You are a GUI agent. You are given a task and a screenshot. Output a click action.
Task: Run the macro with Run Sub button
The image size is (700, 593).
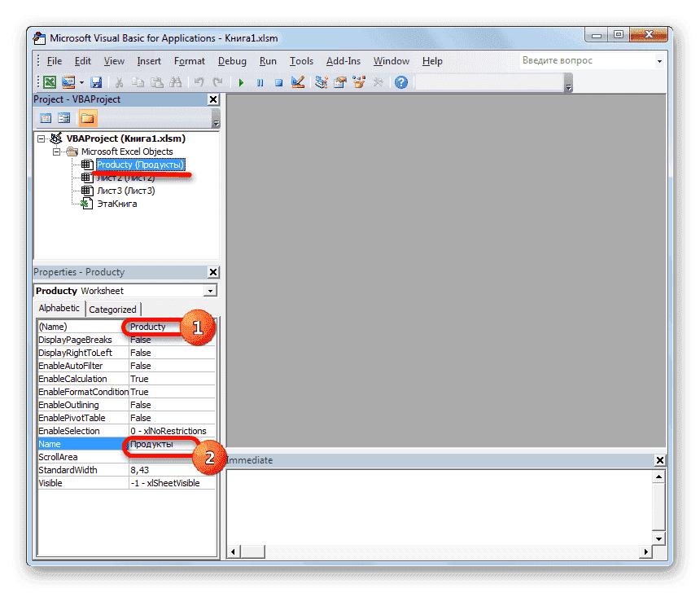[x=241, y=81]
